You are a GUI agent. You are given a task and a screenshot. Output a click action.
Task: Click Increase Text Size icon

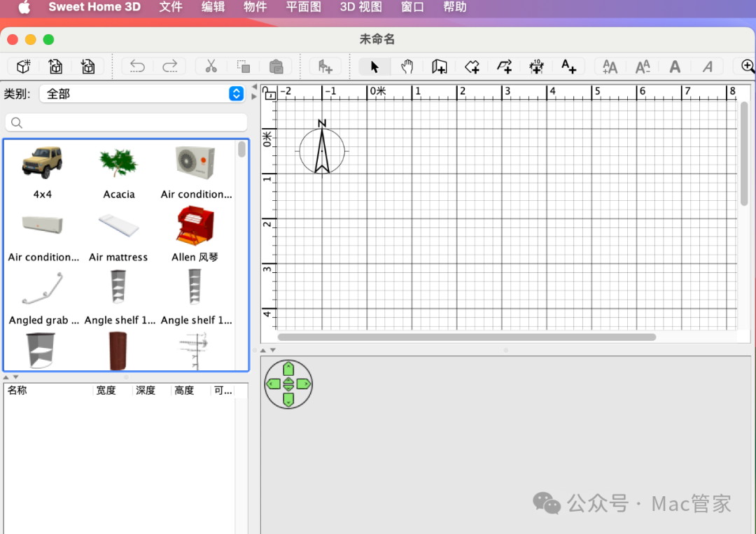coord(610,66)
